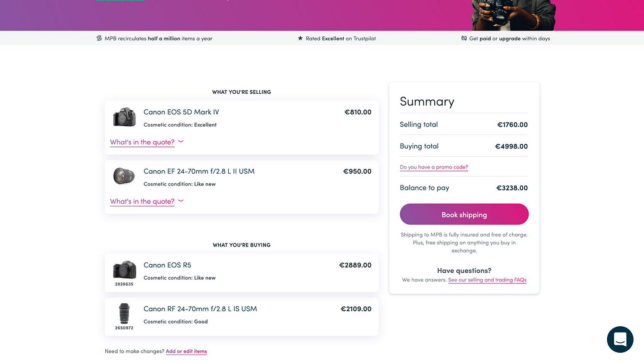Click the Canon EOS 5D Mark IV title
Image resolution: width=644 pixels, height=363 pixels.
point(181,112)
